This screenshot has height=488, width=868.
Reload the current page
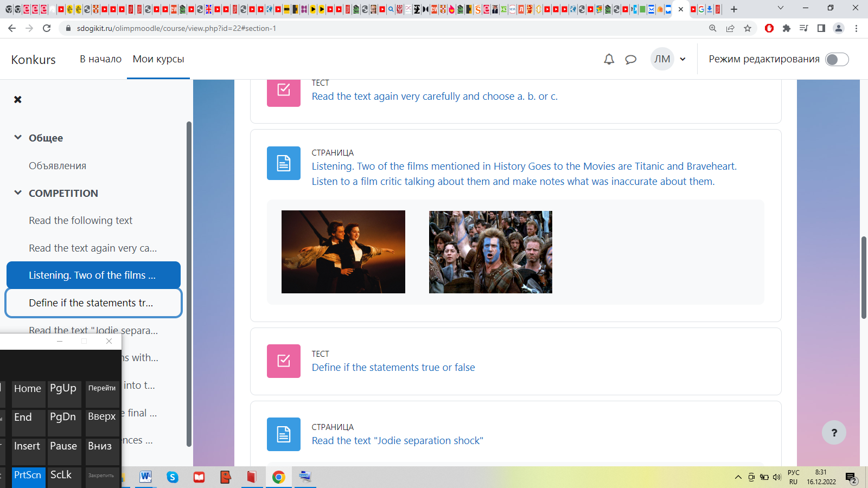coord(47,28)
